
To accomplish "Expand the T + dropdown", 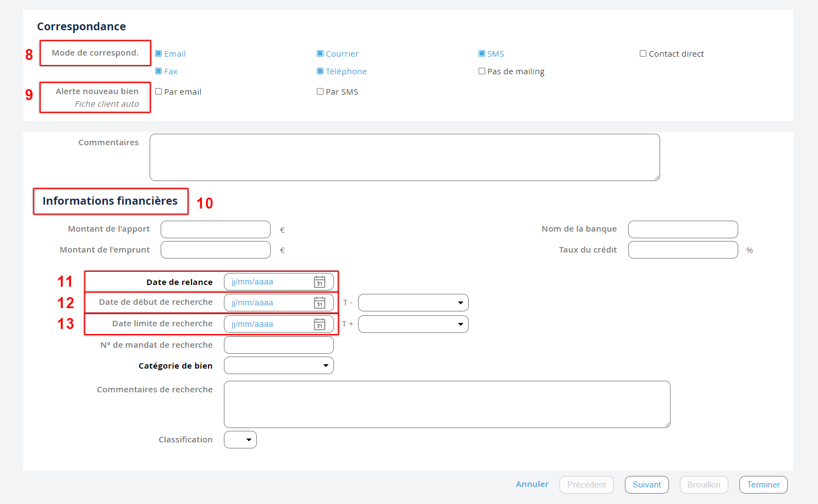I will [413, 324].
